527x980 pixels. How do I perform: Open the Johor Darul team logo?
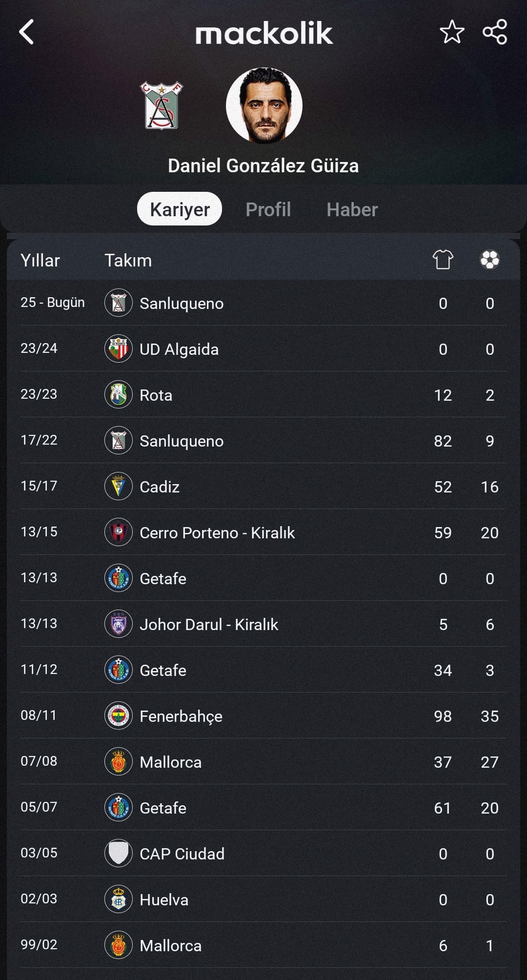(119, 624)
